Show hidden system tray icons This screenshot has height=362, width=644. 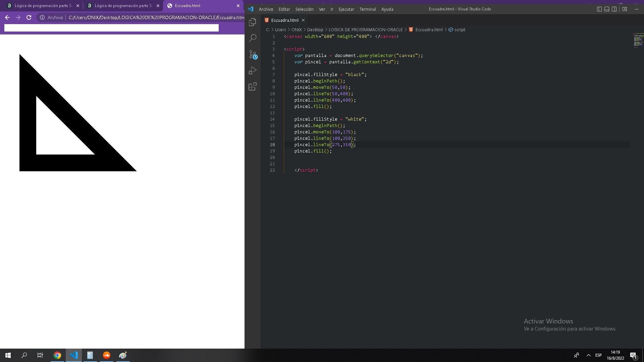point(589,355)
